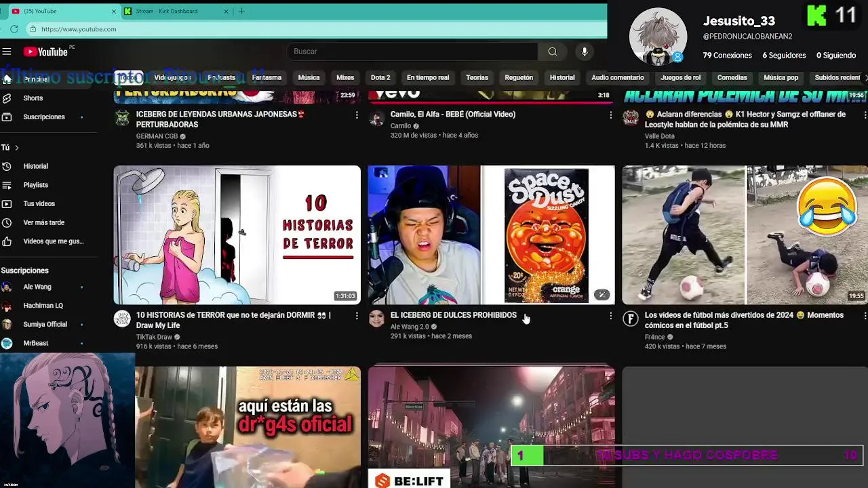Open options for Camilo BEBÉ video
The width and height of the screenshot is (868, 488).
coord(611,115)
